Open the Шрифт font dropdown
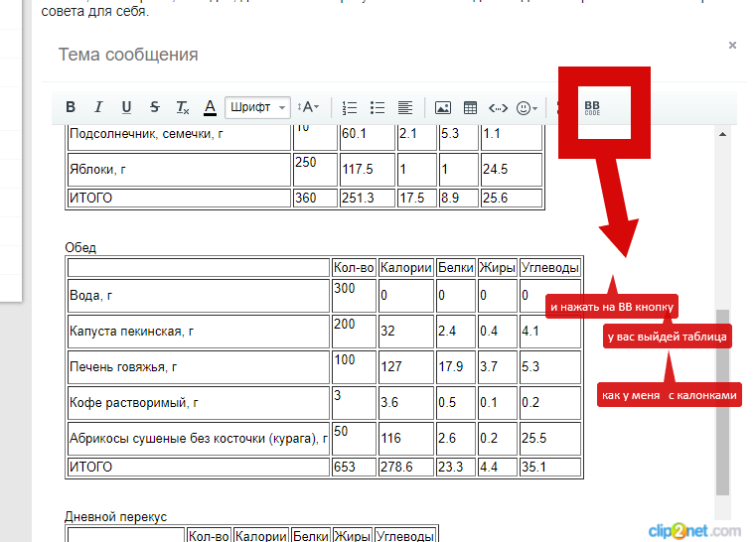756x542 pixels. tap(257, 107)
